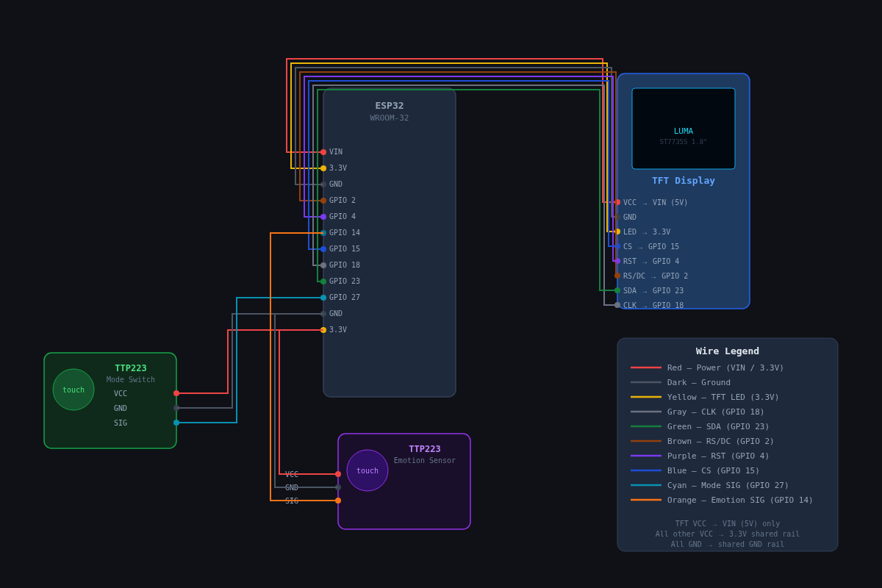Click the purple touch pad on Emotion Sensor
Screen dimensions: 882x588
pos(367,470)
